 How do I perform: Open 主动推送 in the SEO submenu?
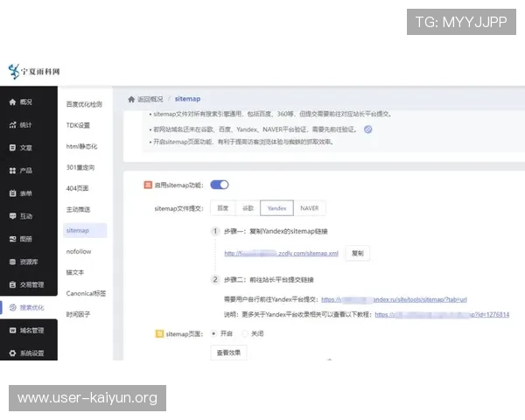(78, 209)
